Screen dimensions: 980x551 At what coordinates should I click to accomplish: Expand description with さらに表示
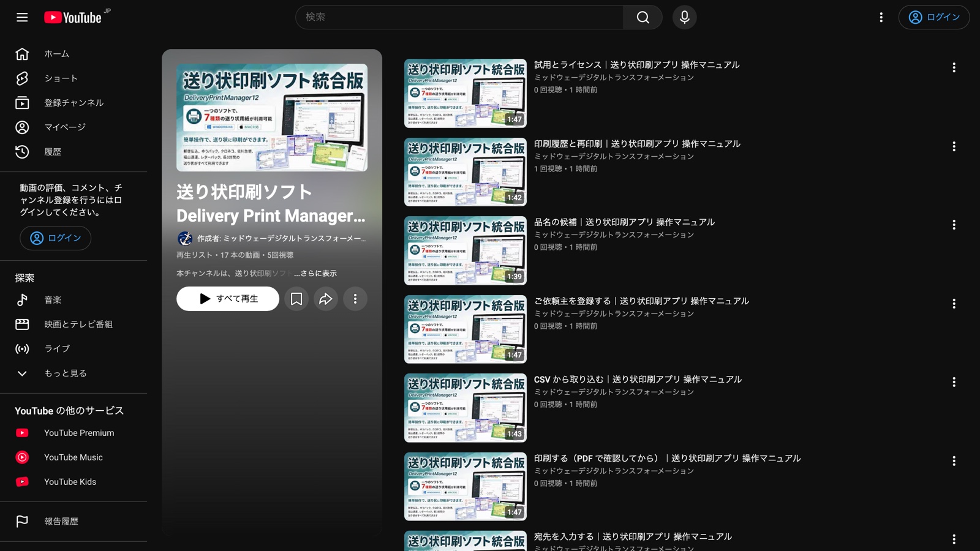pyautogui.click(x=315, y=274)
